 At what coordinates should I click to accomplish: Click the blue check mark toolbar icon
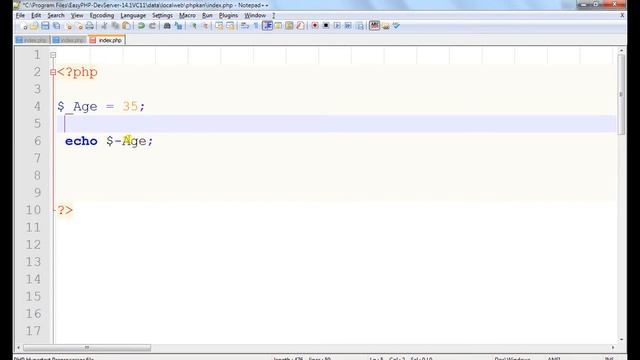(x=396, y=26)
